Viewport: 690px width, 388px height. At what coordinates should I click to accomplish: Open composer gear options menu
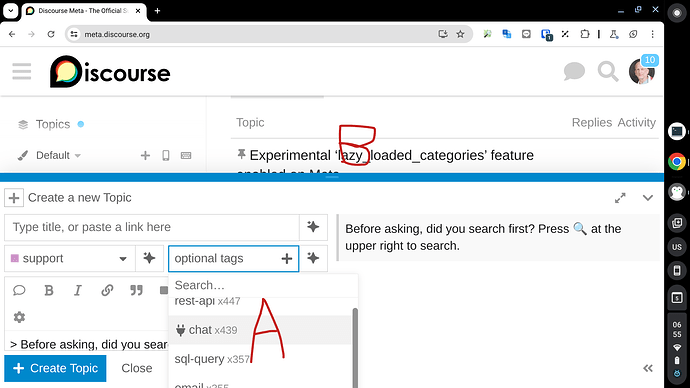pyautogui.click(x=19, y=317)
